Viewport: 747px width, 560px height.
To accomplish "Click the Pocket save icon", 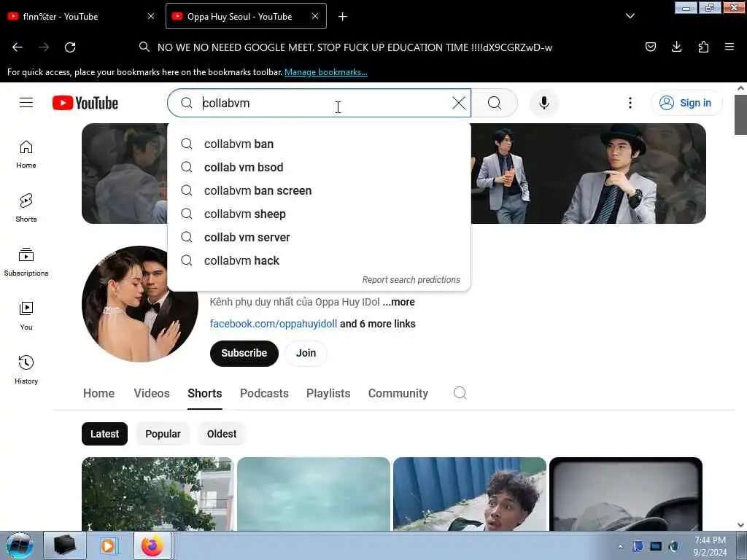I will click(650, 47).
